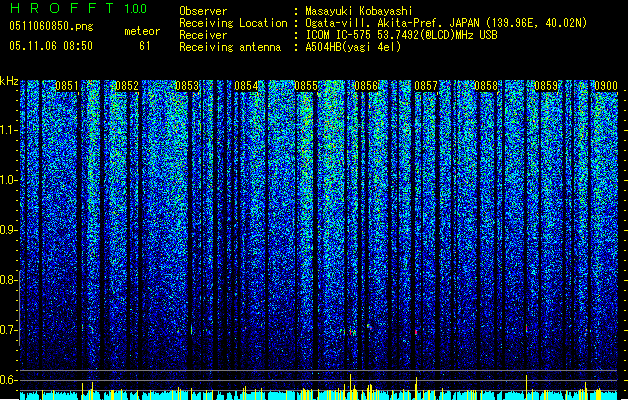Click the 'Receiver' field label
This screenshot has height=400, width=629.
(x=203, y=35)
